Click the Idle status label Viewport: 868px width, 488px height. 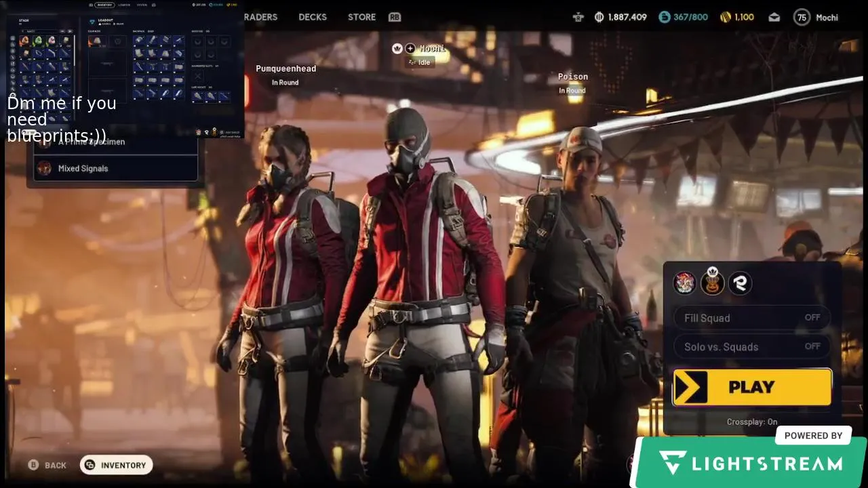pyautogui.click(x=420, y=62)
